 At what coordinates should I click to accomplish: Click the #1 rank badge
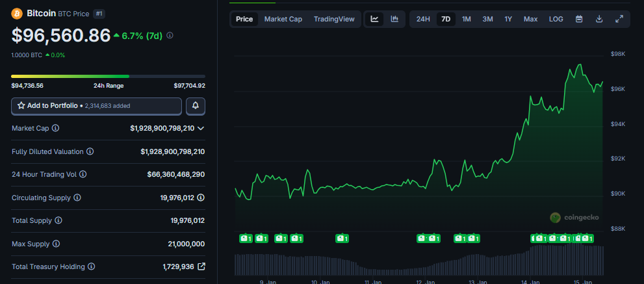tap(99, 14)
